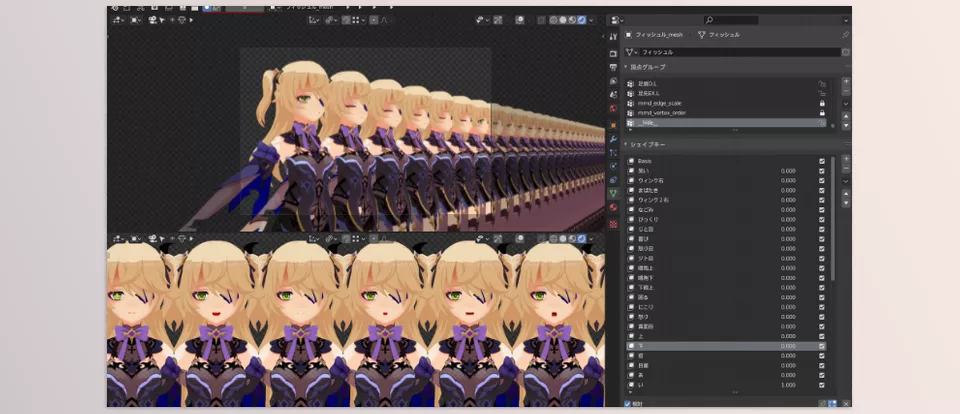Remove selected shape key with minus
This screenshot has height=414, width=960.
pyautogui.click(x=846, y=168)
